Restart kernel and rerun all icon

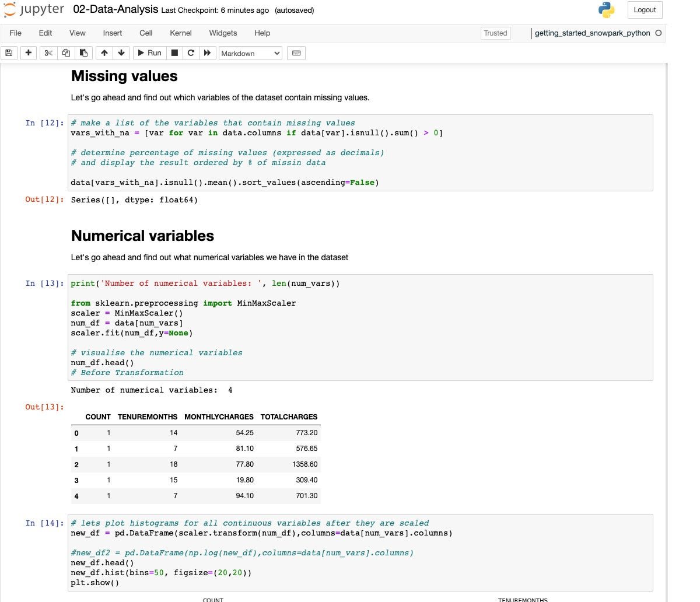207,53
